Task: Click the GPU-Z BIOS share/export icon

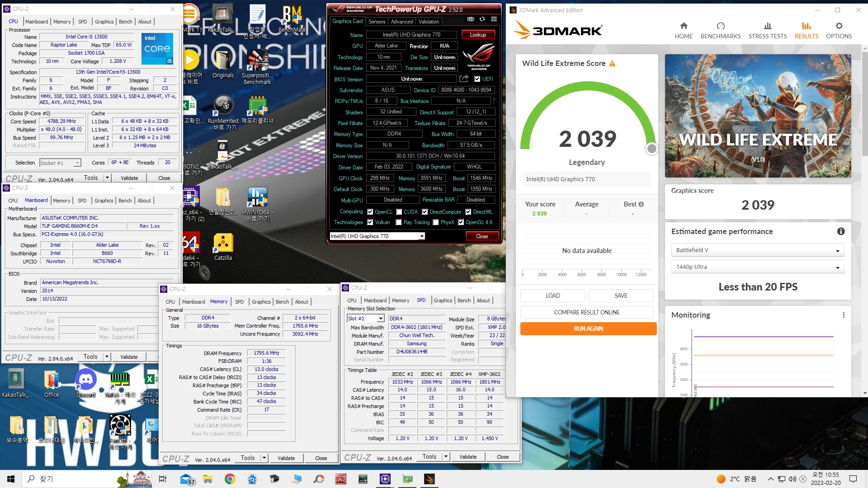Action: click(464, 79)
